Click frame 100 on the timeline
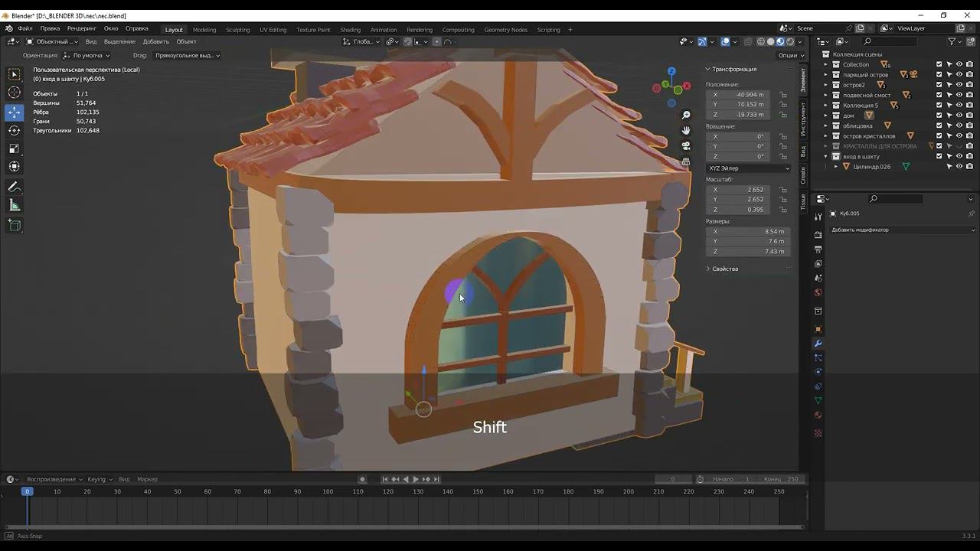The height and width of the screenshot is (551, 980). click(x=328, y=491)
